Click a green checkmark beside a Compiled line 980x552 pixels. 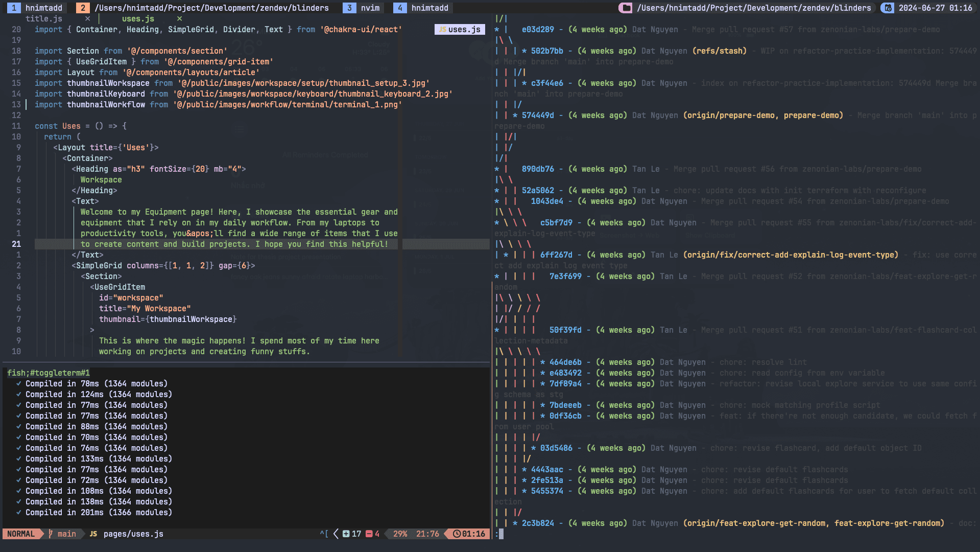pos(18,383)
